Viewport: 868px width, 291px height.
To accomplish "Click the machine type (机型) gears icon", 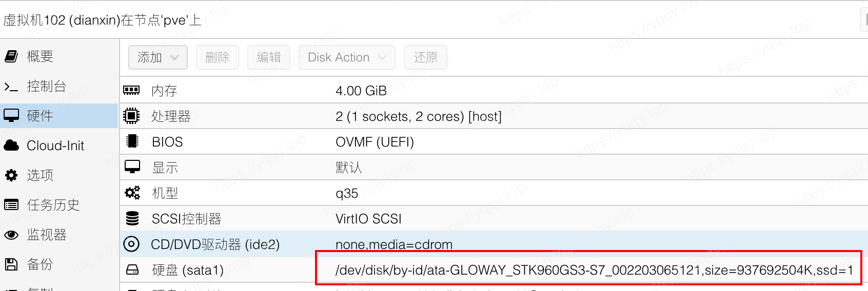I will pyautogui.click(x=132, y=193).
